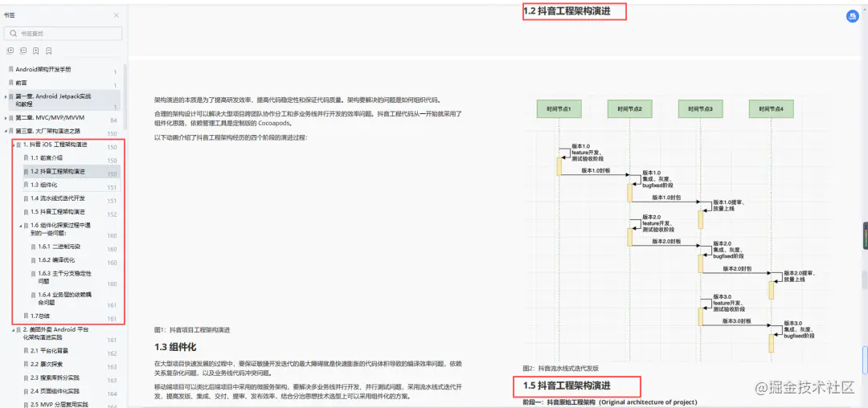This screenshot has height=408, width=868.
Task: Click the bookmarks panel scrollbar
Action: pyautogui.click(x=125, y=96)
